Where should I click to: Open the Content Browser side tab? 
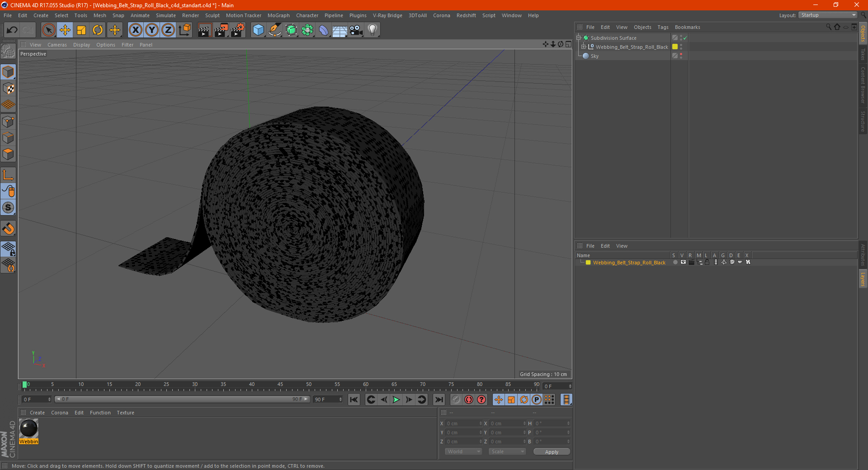tap(863, 85)
